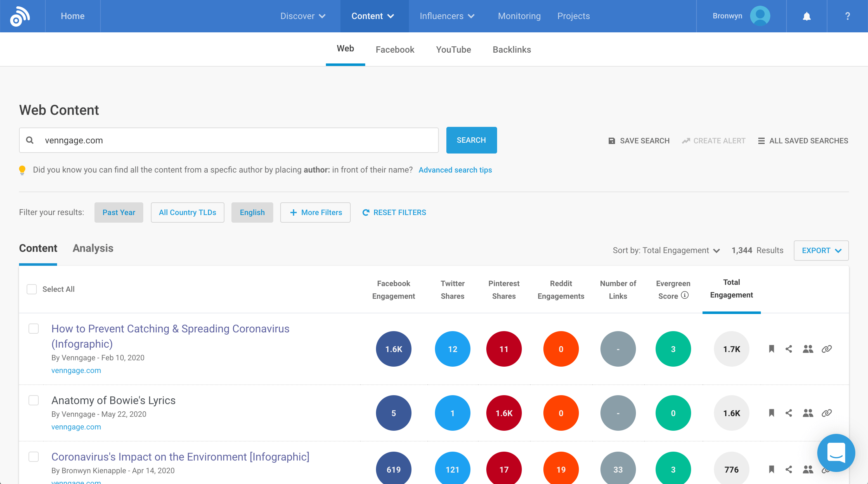This screenshot has height=484, width=868.
Task: Check the Select All checkbox
Action: pyautogui.click(x=32, y=289)
